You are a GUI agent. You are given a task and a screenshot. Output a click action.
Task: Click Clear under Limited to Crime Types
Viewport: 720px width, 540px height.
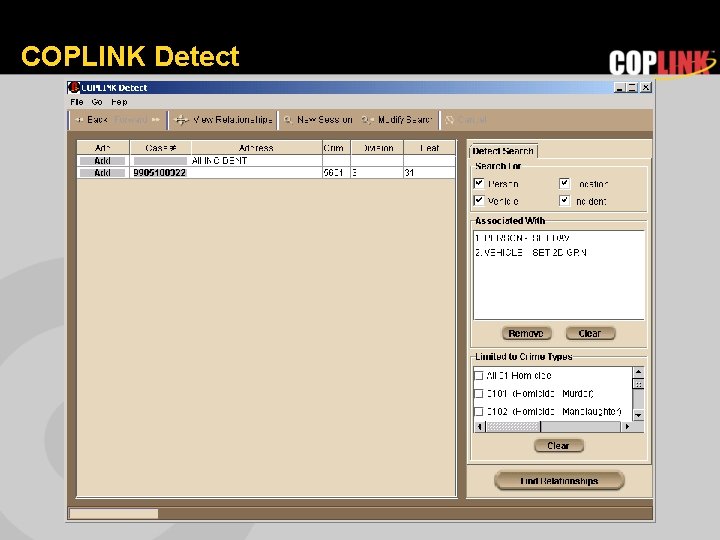[559, 446]
